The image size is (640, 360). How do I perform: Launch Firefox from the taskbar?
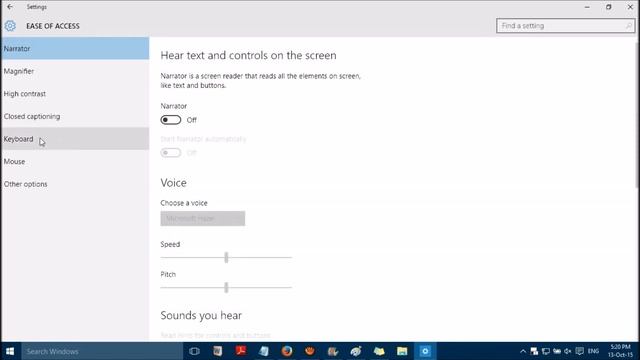point(287,351)
